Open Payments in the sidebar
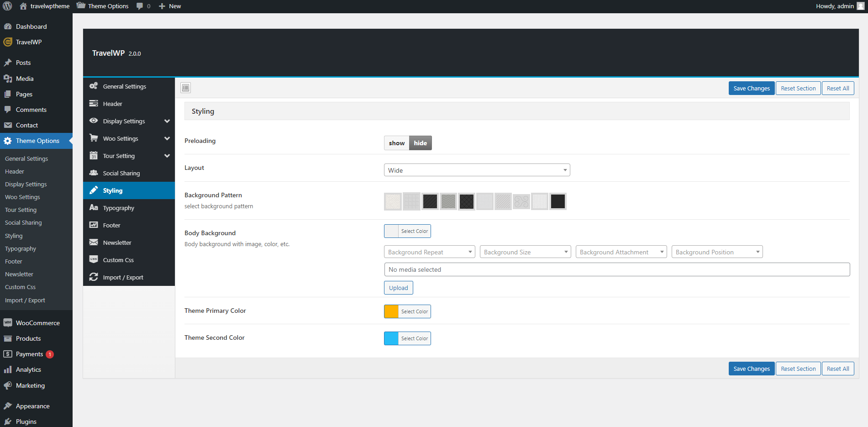868x427 pixels. point(36,354)
